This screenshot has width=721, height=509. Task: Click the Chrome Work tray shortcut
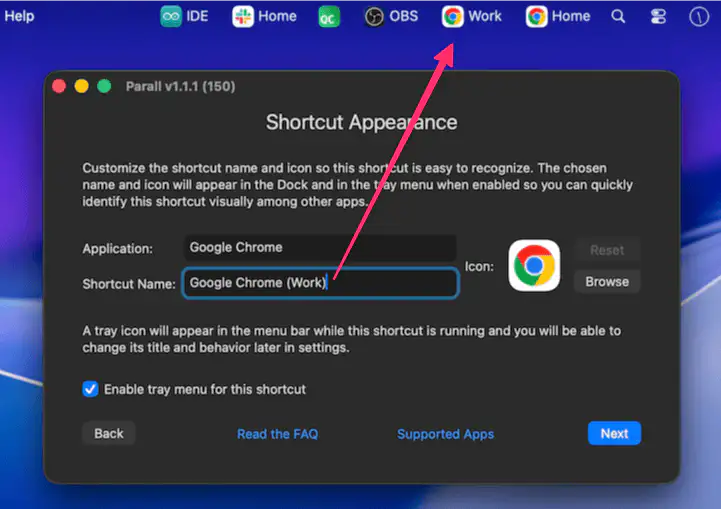pos(472,16)
